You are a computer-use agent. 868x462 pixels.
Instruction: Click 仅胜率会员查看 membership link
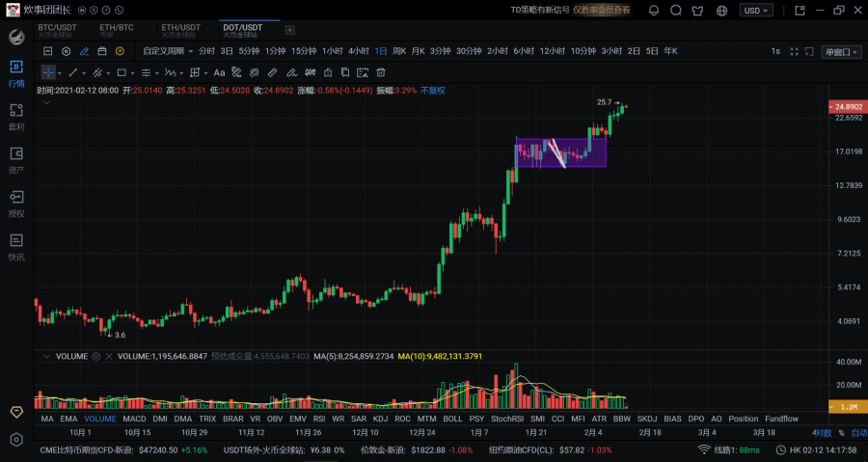coord(601,10)
